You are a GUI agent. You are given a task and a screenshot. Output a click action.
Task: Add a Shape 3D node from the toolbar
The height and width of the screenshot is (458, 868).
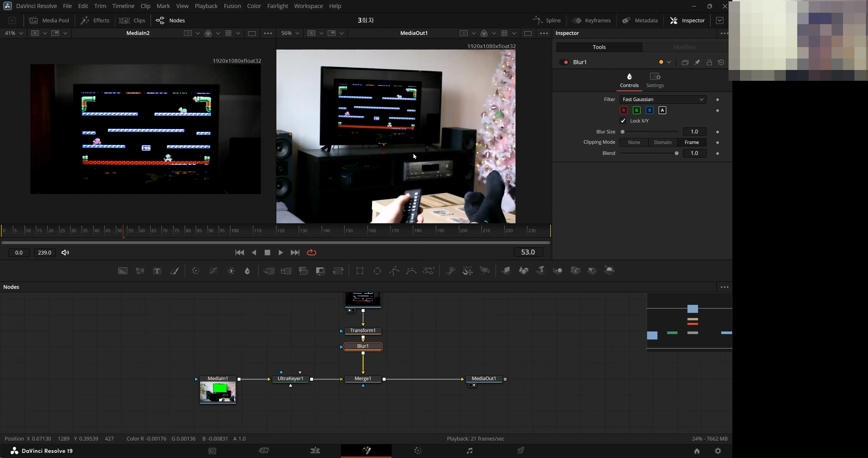coord(523,271)
